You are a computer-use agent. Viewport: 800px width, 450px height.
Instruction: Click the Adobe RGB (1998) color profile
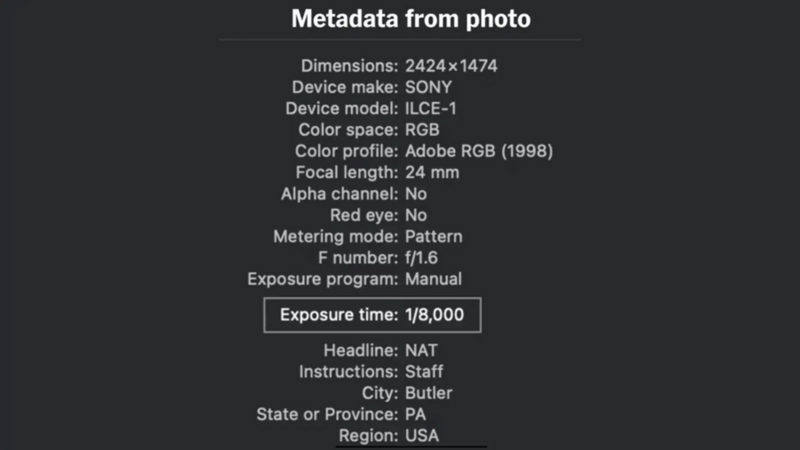tap(479, 151)
